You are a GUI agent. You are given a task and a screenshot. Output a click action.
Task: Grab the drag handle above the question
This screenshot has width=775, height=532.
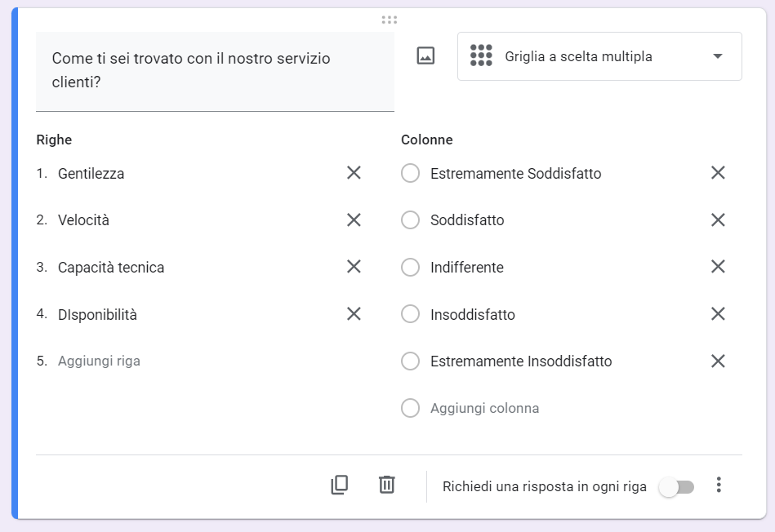390,20
